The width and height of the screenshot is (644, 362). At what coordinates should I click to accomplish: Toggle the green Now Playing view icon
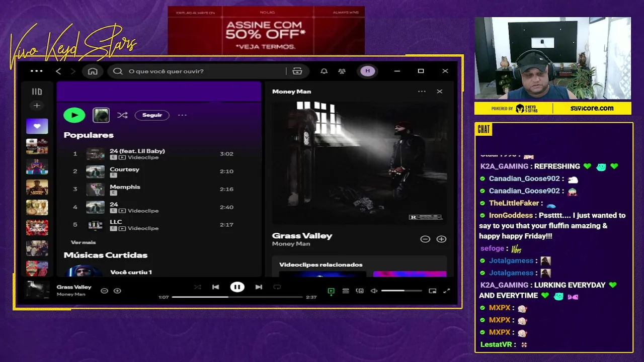click(x=331, y=291)
